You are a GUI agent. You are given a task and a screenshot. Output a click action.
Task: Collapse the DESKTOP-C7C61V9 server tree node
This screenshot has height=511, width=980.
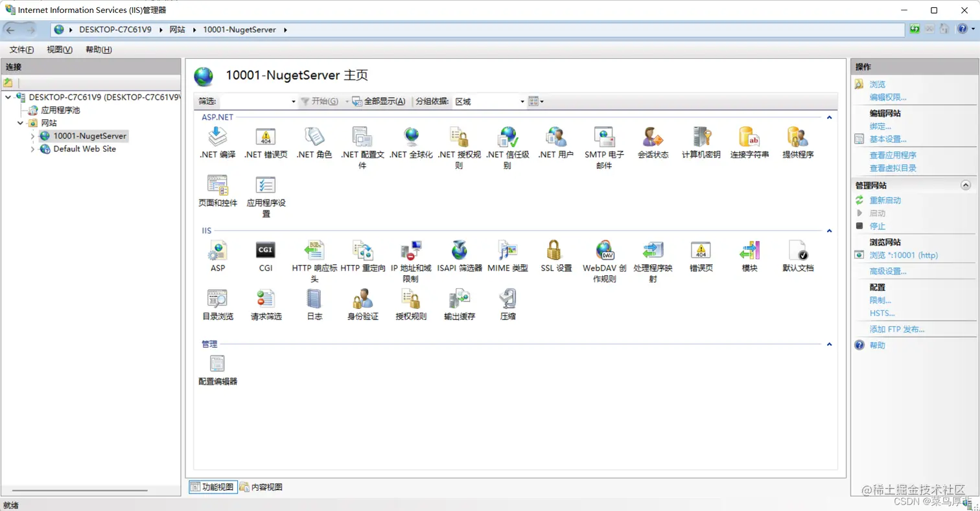[x=8, y=97]
